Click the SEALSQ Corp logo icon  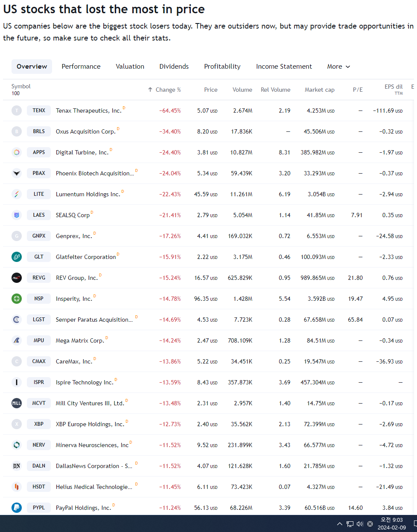(17, 215)
